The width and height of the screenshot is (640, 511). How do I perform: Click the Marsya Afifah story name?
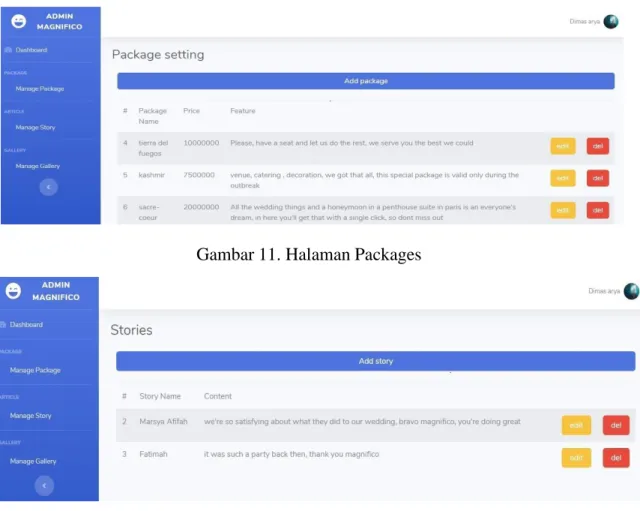click(163, 422)
